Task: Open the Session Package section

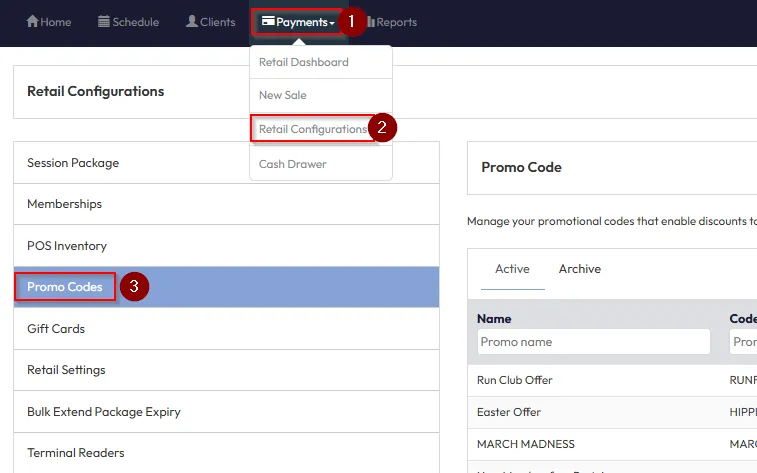Action: pos(73,163)
